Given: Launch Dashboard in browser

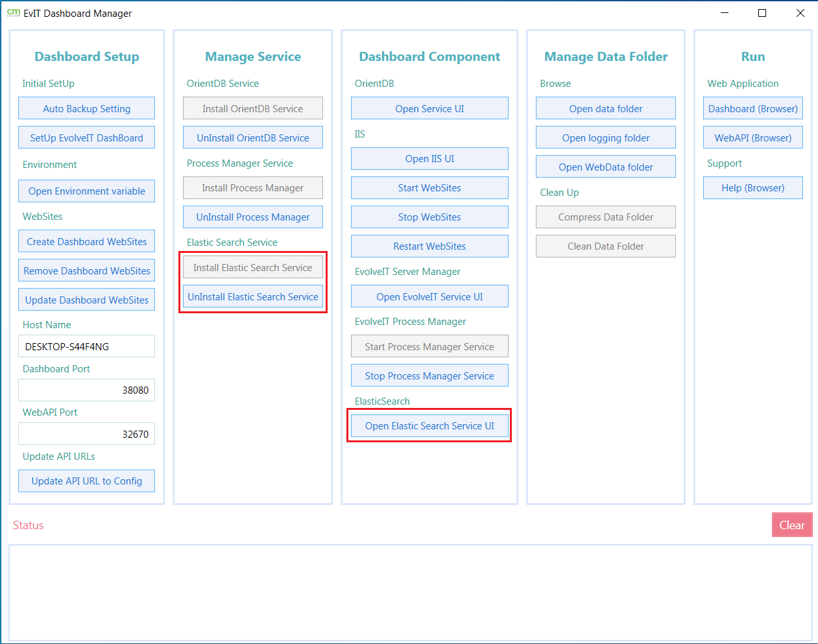Looking at the screenshot, I should [x=752, y=108].
